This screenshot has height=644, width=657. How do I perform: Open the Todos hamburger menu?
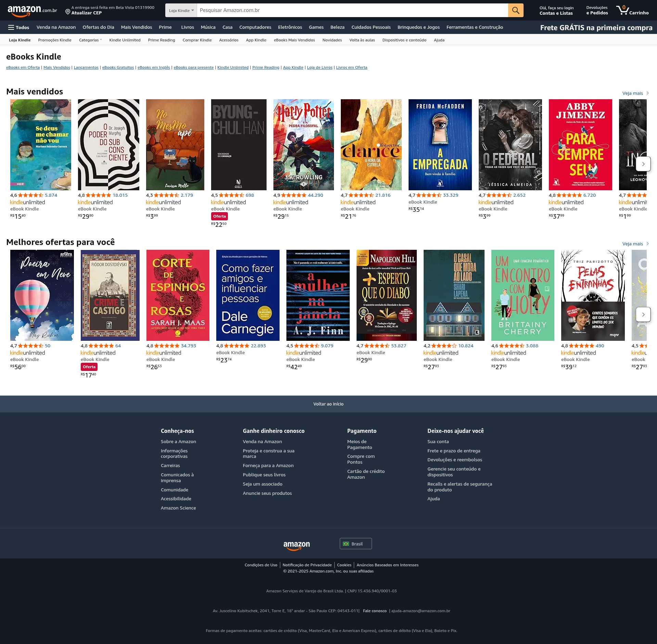19,27
